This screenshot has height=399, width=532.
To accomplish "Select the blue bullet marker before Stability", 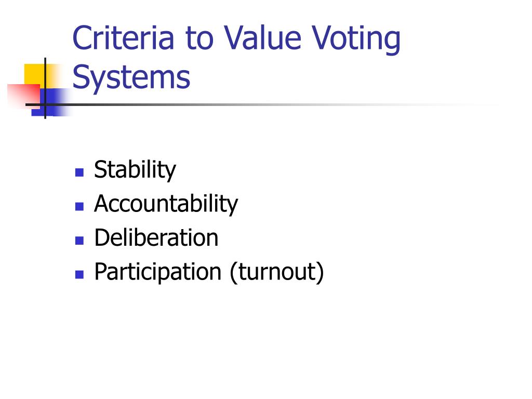I will point(79,172).
